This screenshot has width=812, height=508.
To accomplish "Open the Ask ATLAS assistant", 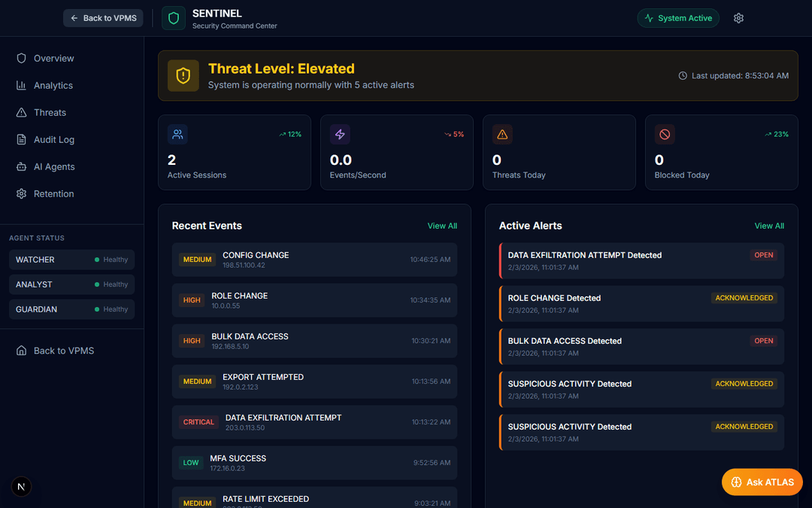I will coord(762,482).
